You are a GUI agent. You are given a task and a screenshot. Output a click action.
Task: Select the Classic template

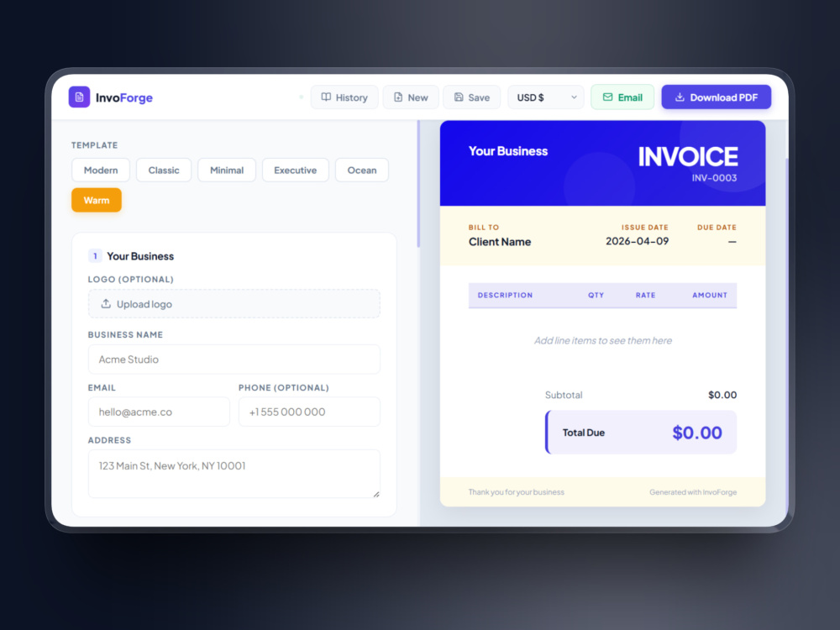pos(164,171)
